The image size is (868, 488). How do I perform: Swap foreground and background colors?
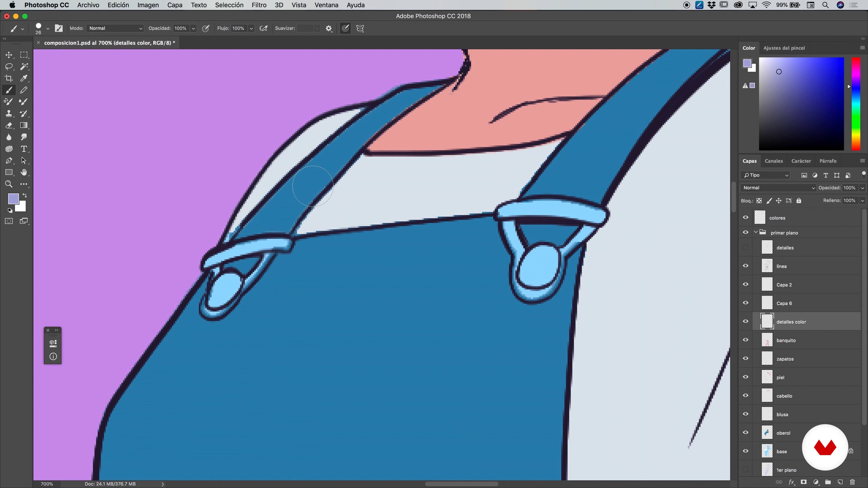[25, 195]
